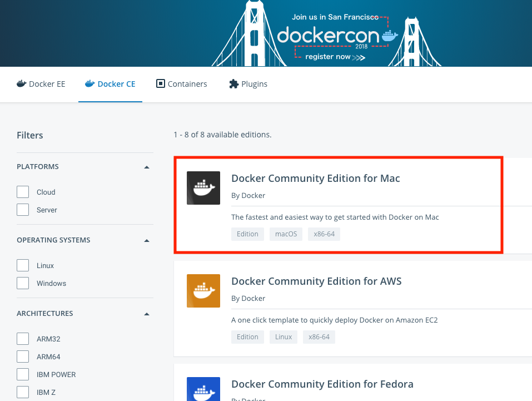This screenshot has height=401, width=532.
Task: Click the ARCHITECTURES section heading
Action: click(x=45, y=313)
